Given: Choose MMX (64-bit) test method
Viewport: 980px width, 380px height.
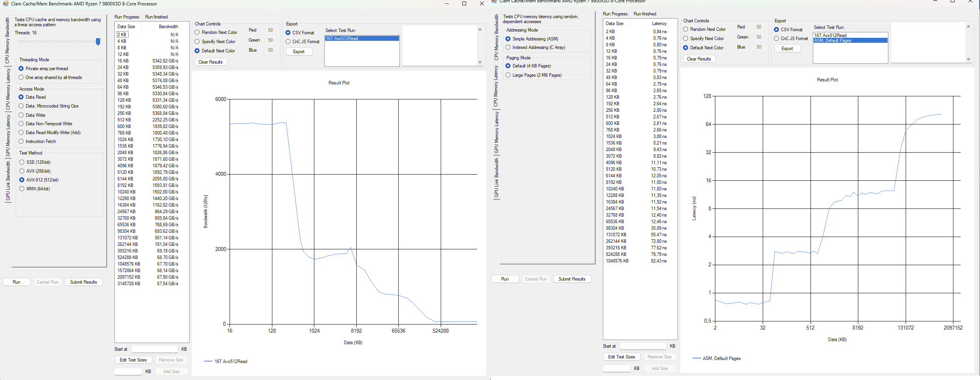Looking at the screenshot, I should [x=35, y=189].
